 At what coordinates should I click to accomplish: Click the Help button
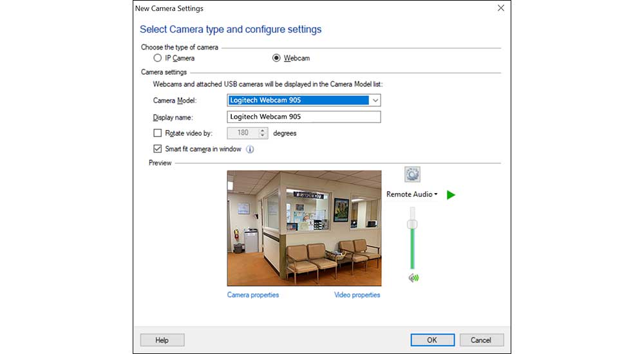[162, 340]
